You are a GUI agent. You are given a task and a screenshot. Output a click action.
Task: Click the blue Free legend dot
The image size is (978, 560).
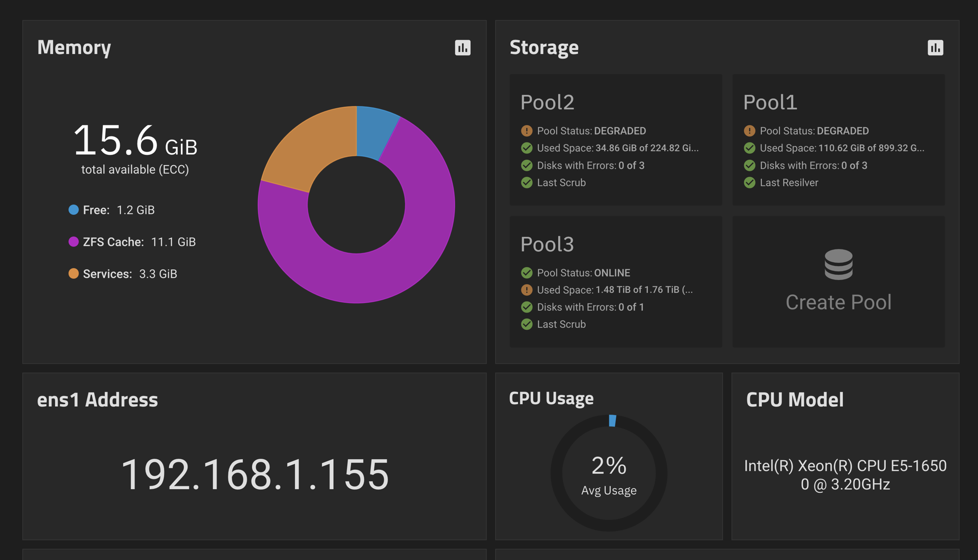pyautogui.click(x=73, y=210)
